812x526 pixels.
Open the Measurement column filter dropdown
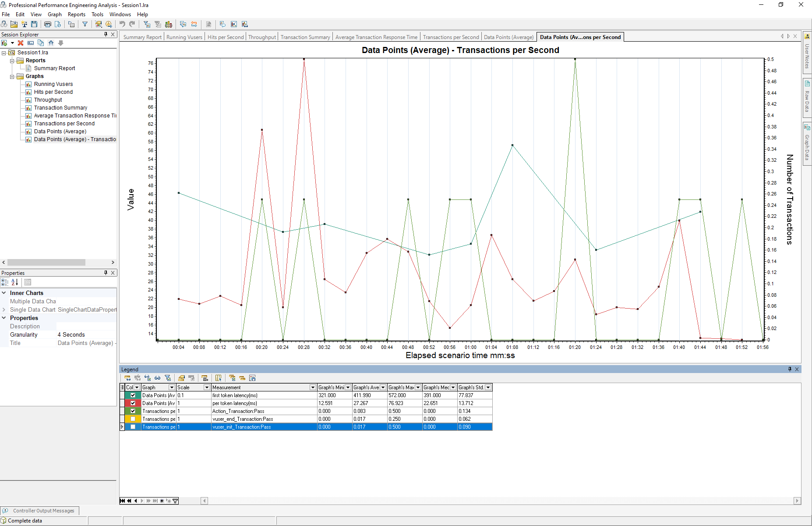[x=313, y=387]
